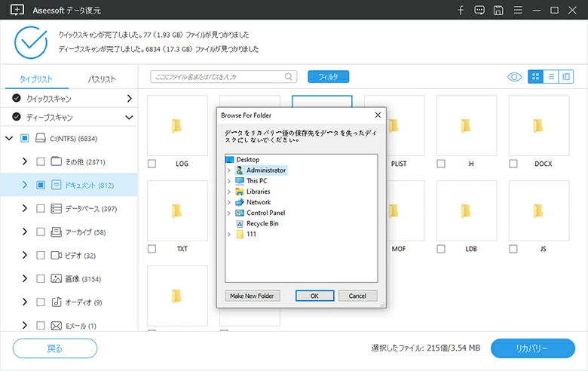The image size is (588, 371).
Task: Open the Facebook share icon
Action: click(461, 11)
